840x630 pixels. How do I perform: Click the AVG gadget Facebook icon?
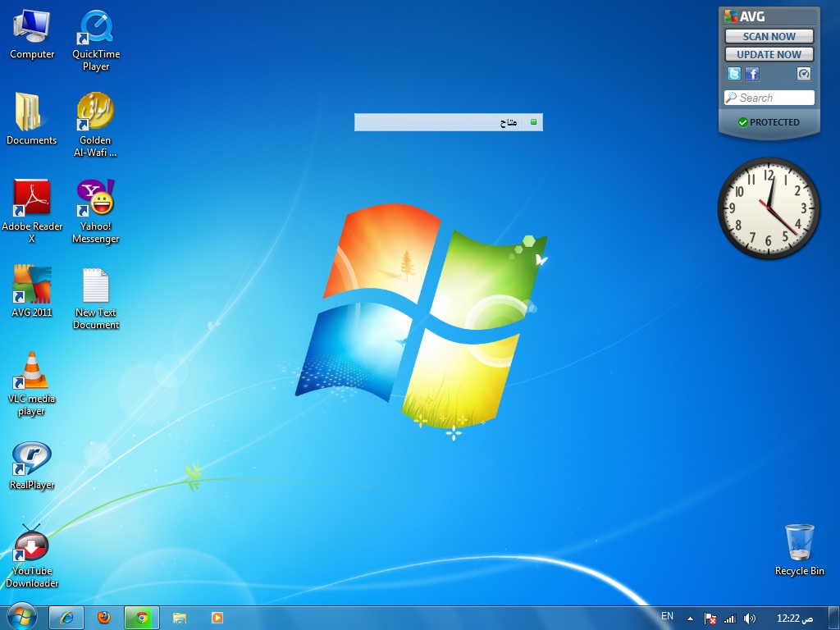[752, 74]
